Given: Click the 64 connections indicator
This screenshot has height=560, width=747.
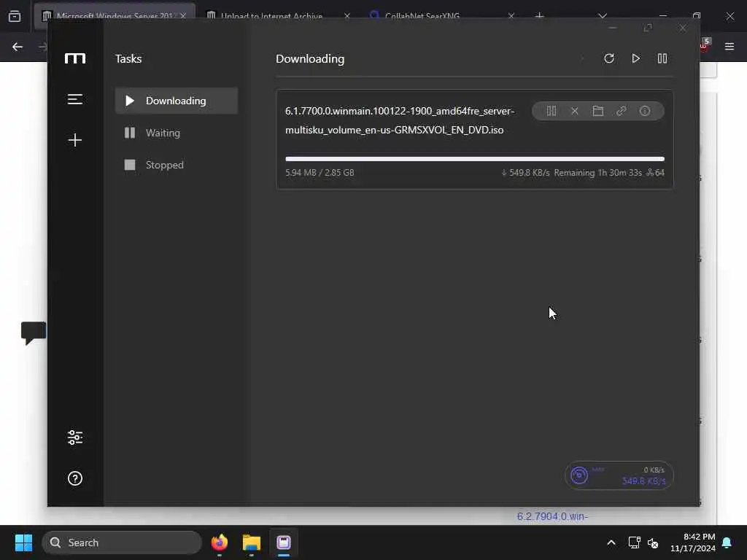Looking at the screenshot, I should (656, 172).
